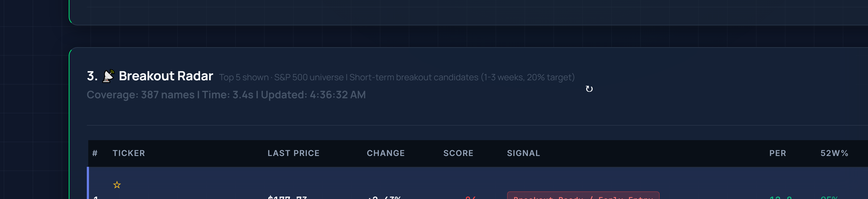Toggle the favorite star for the top candidate
This screenshot has height=199, width=868.
click(x=117, y=185)
